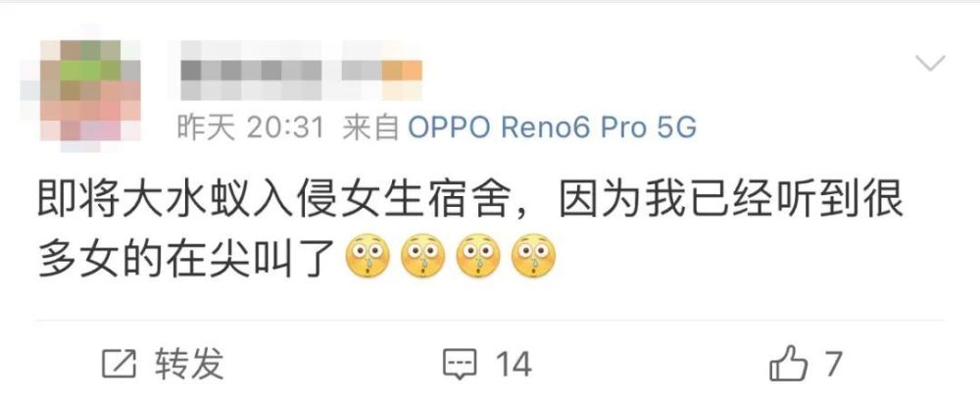Click the last flushed-face emoji
This screenshot has width=980, height=403.
(533, 257)
